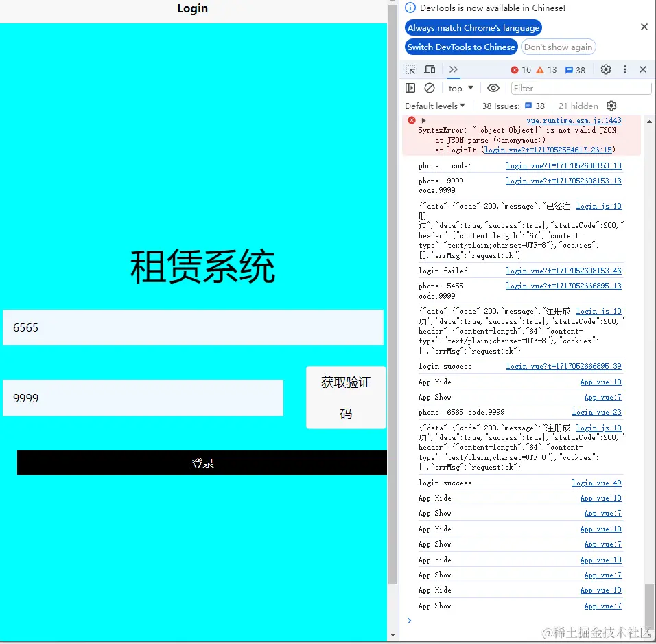Dismiss the language notification bar
The width and height of the screenshot is (656, 644).
644,27
